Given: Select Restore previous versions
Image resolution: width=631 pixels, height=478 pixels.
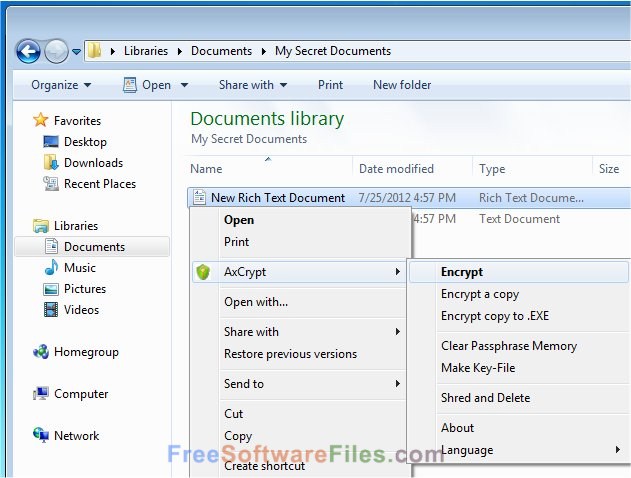Looking at the screenshot, I should point(290,354).
